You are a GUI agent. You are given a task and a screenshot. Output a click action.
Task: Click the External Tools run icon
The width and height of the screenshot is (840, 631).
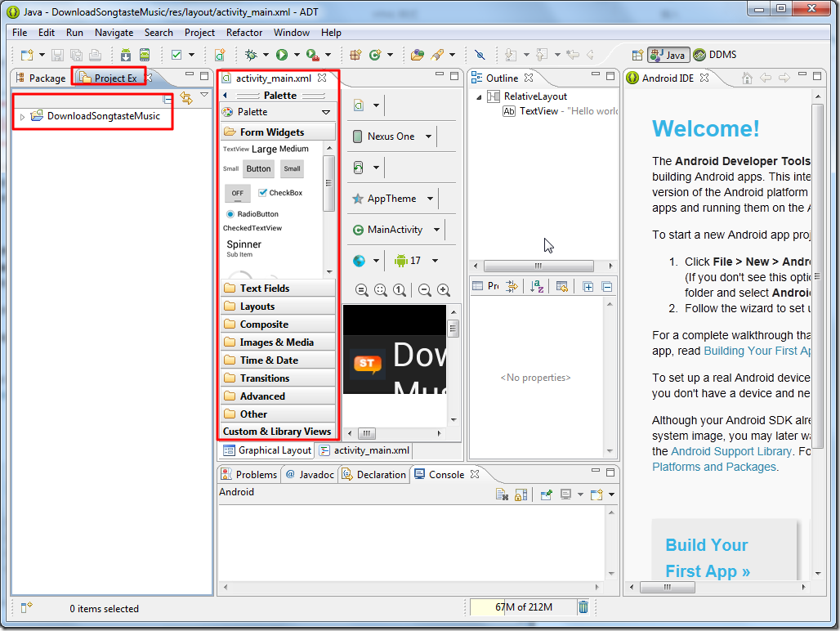pyautogui.click(x=313, y=55)
